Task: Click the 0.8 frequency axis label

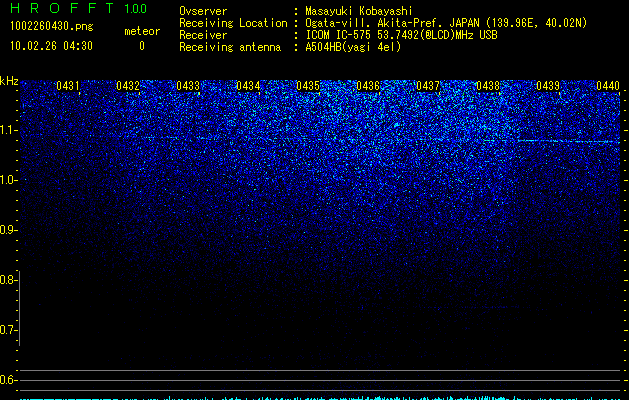Action: click(x=8, y=280)
